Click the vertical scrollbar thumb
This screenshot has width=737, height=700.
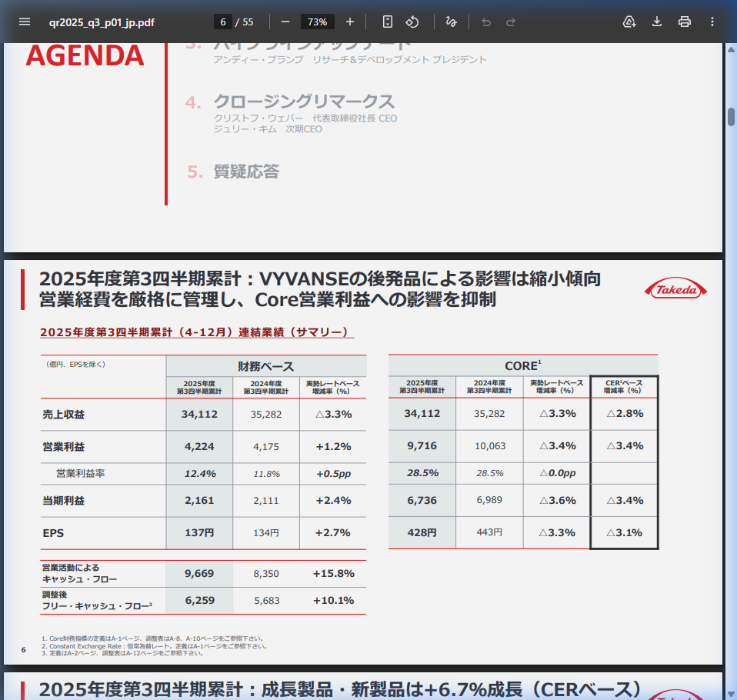(731, 117)
